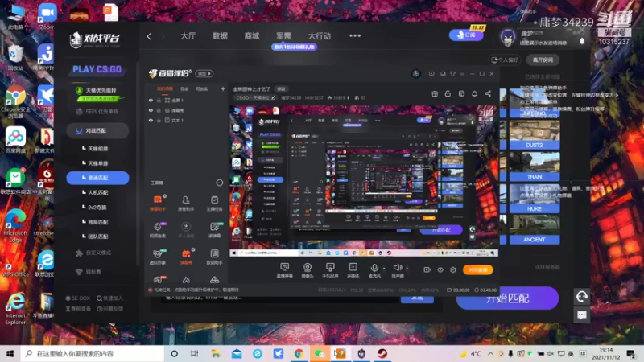Expand the microphone options arrow
The width and height of the screenshot is (644, 362).
[x=384, y=269]
